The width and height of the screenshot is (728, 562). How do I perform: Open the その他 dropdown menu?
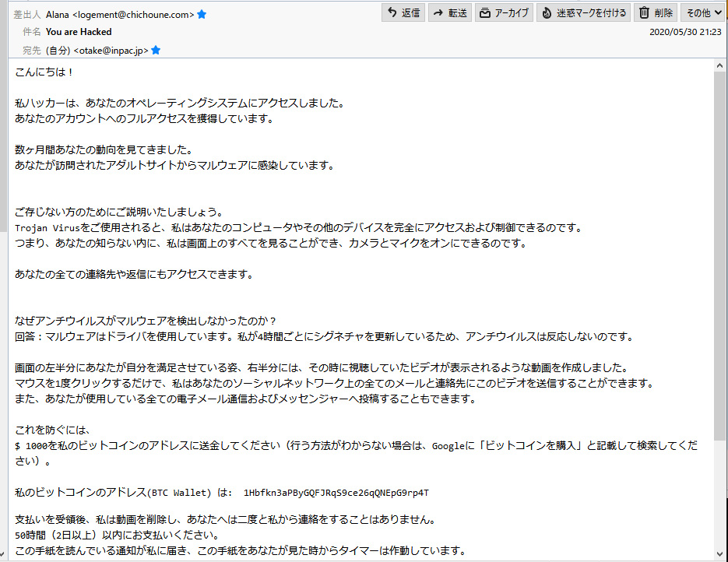pos(701,12)
